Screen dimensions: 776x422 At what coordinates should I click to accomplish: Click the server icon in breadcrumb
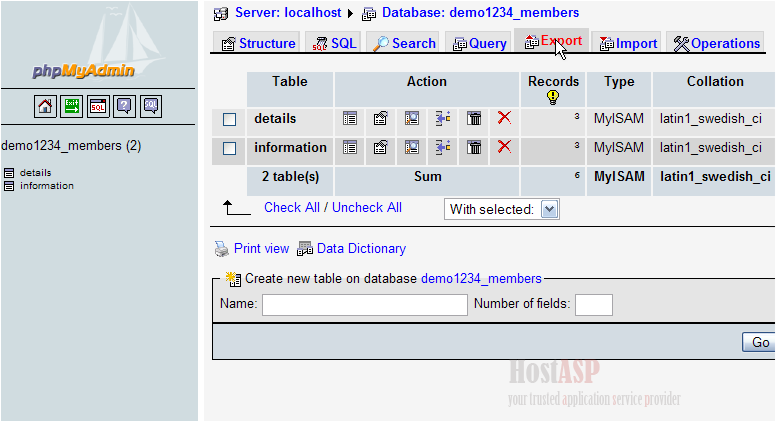(x=221, y=14)
